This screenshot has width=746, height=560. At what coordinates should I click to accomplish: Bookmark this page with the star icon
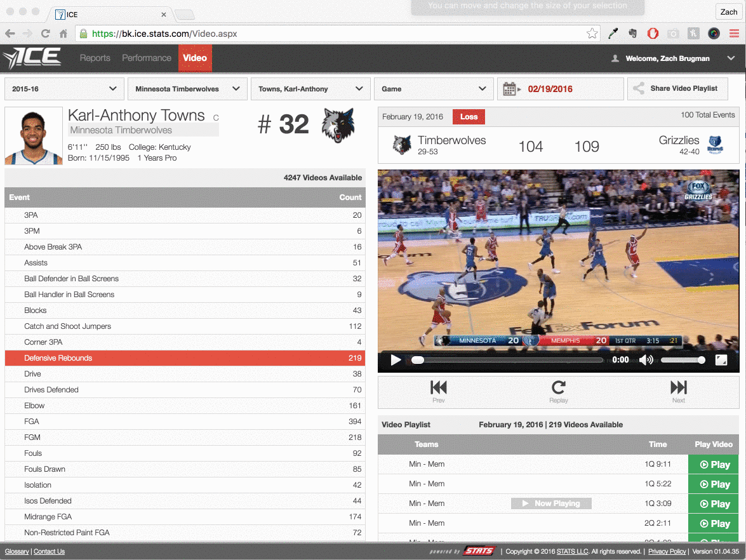click(592, 34)
